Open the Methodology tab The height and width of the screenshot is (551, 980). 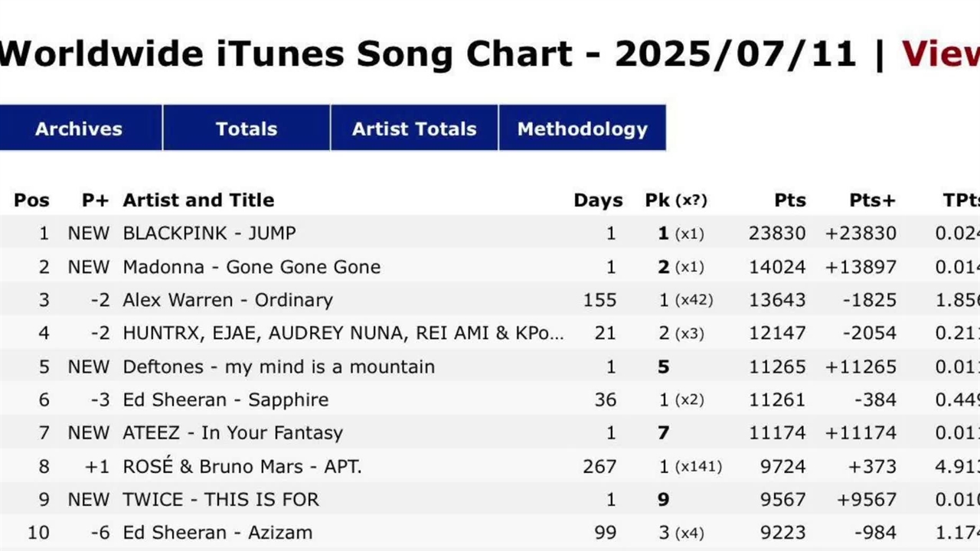tap(582, 129)
